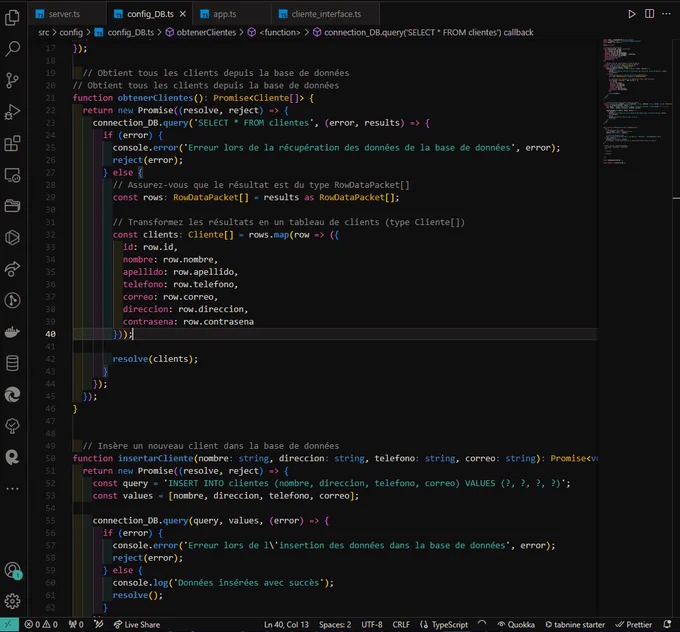Open the Source Control view

tap(12, 80)
